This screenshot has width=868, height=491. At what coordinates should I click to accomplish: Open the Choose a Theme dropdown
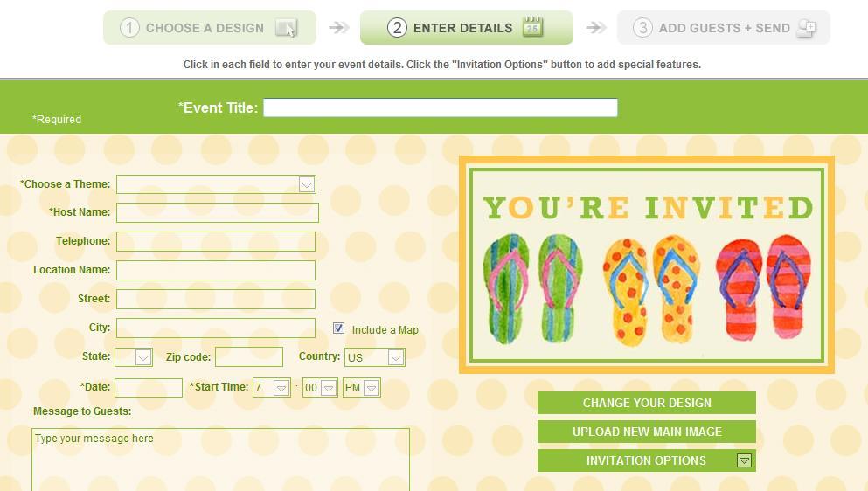tap(216, 184)
